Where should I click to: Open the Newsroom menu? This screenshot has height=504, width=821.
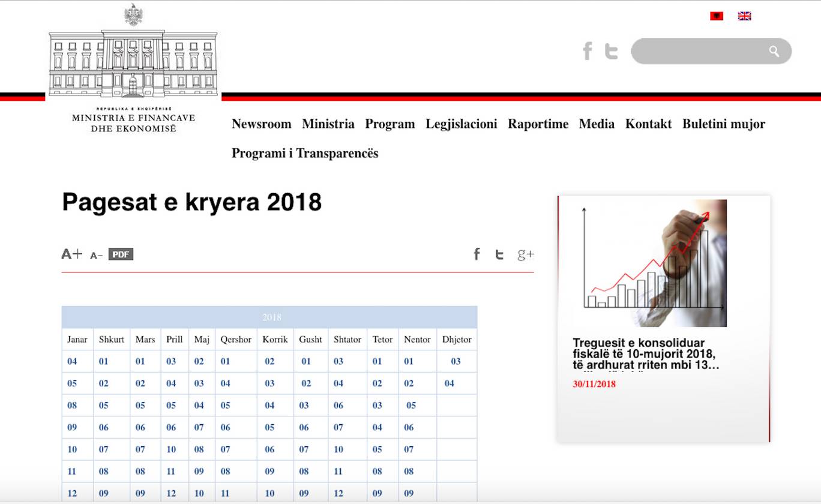pos(261,124)
